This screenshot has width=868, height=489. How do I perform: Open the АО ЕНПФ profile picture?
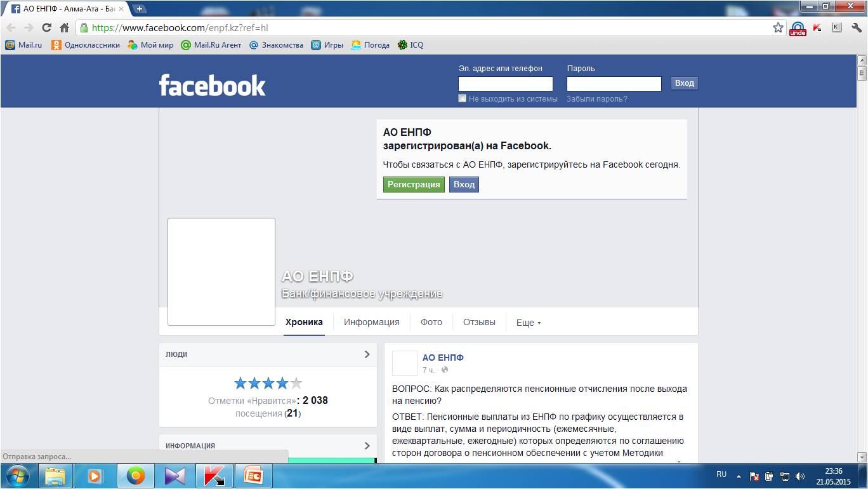221,272
